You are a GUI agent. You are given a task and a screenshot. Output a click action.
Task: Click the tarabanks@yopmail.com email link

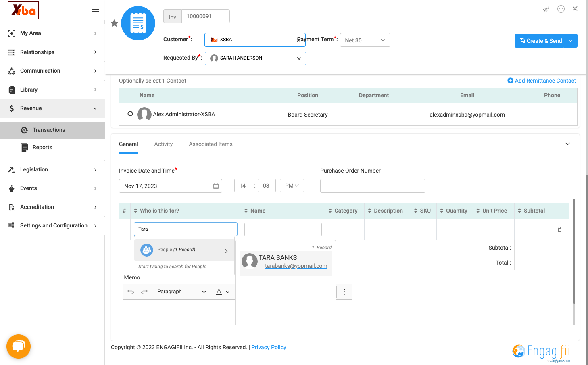tap(296, 266)
